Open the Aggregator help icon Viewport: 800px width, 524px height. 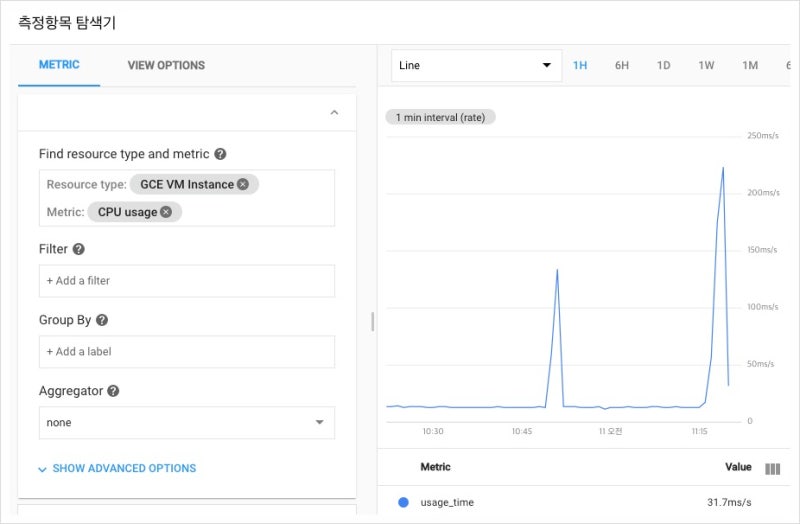[x=113, y=391]
